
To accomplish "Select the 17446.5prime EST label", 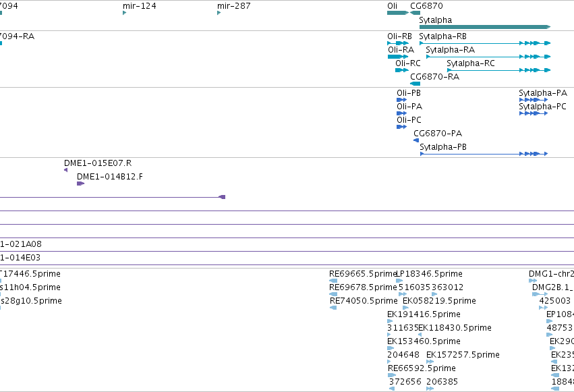I will (30, 274).
